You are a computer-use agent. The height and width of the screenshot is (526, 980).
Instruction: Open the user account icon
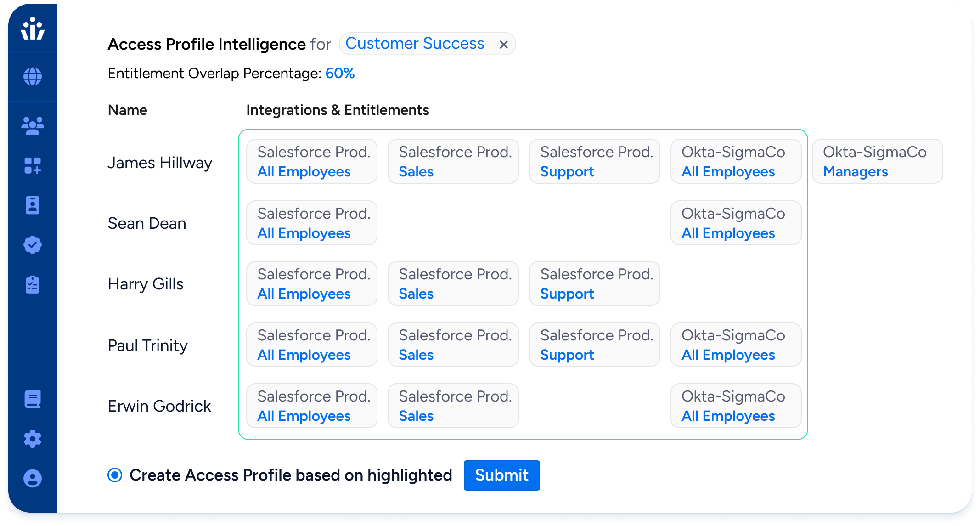coord(33,479)
